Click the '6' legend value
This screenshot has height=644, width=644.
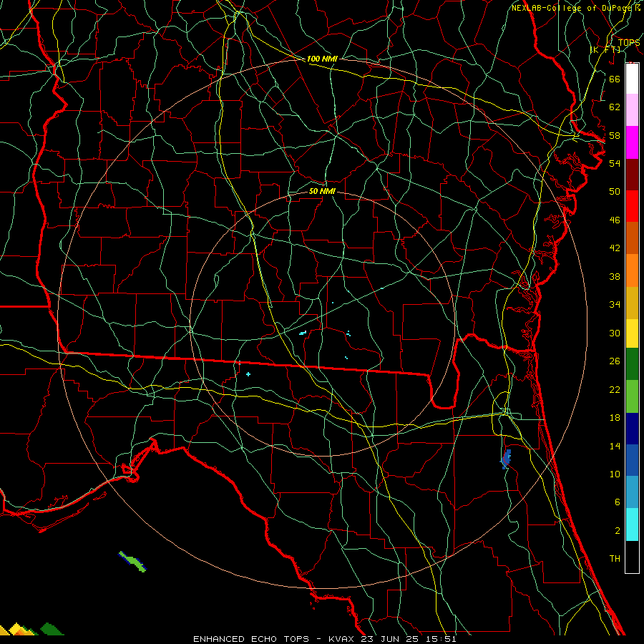click(x=617, y=502)
